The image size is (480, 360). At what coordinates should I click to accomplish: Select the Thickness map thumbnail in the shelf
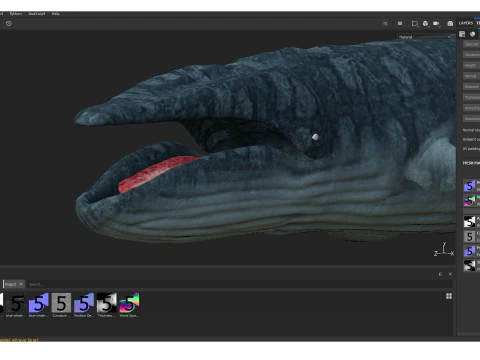point(107,303)
